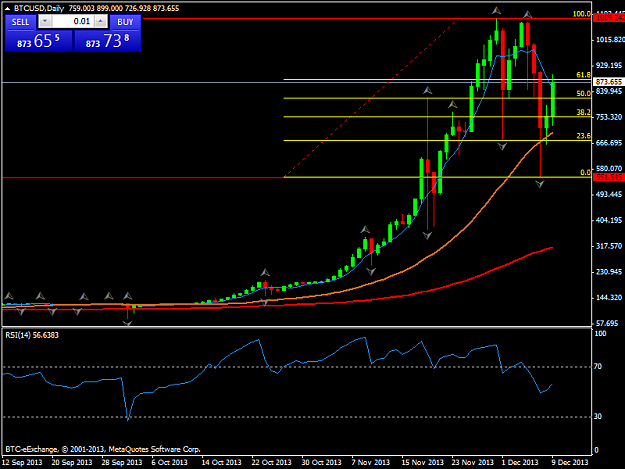The height and width of the screenshot is (469, 625).
Task: Click the 15 Nov 2013 date label
Action: point(423,462)
